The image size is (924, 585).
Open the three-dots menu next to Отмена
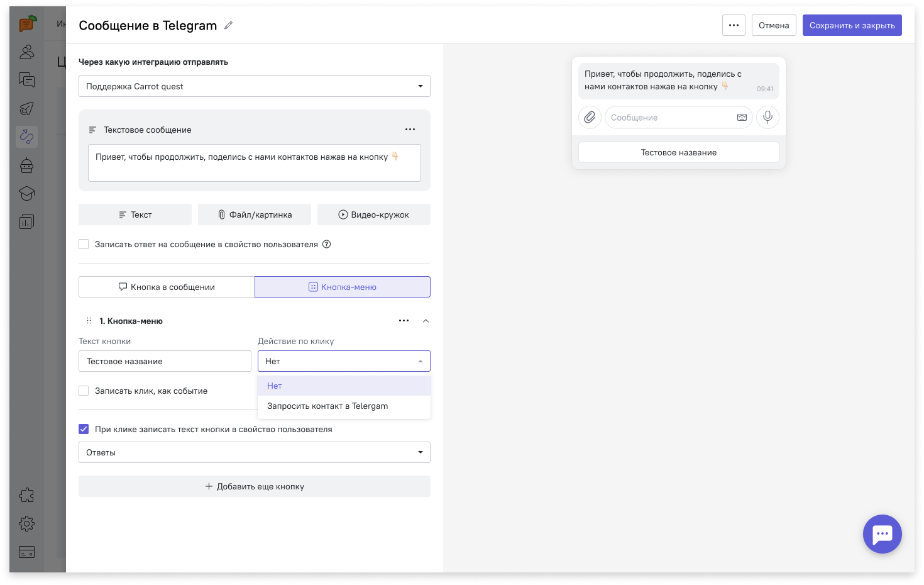[734, 25]
